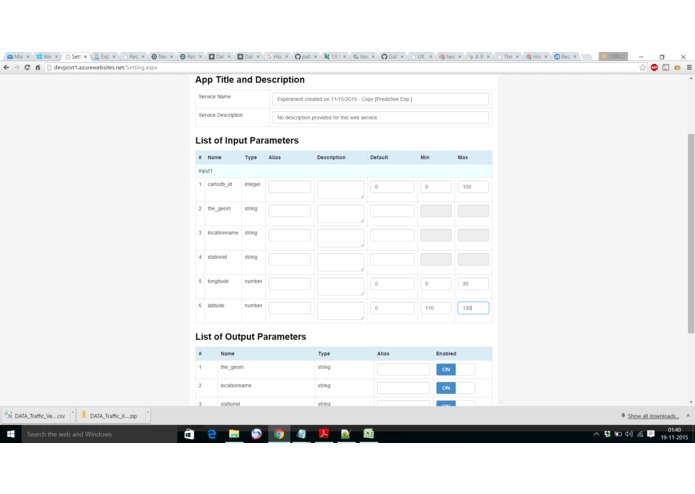Open the Windows Start button
The image size is (695, 494).
tap(11, 434)
